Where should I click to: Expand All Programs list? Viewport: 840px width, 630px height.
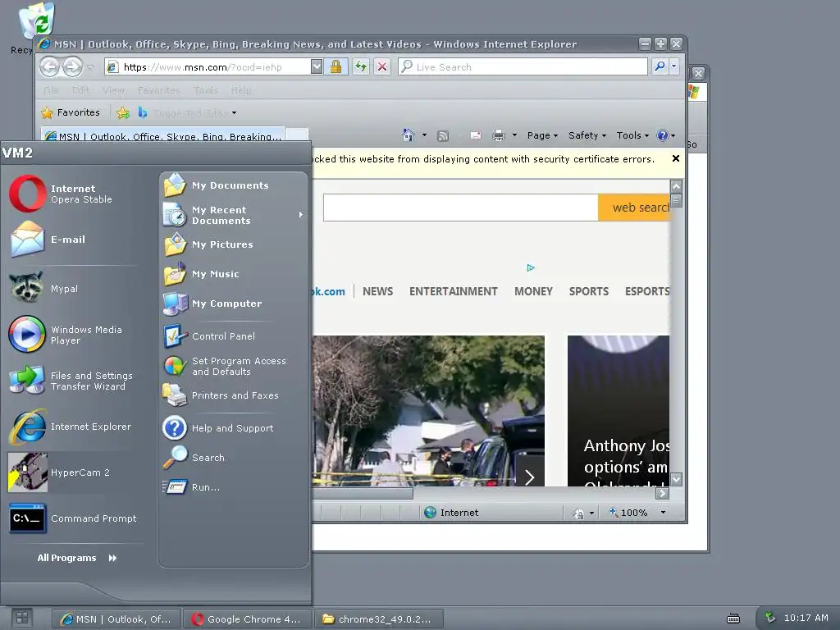76,558
